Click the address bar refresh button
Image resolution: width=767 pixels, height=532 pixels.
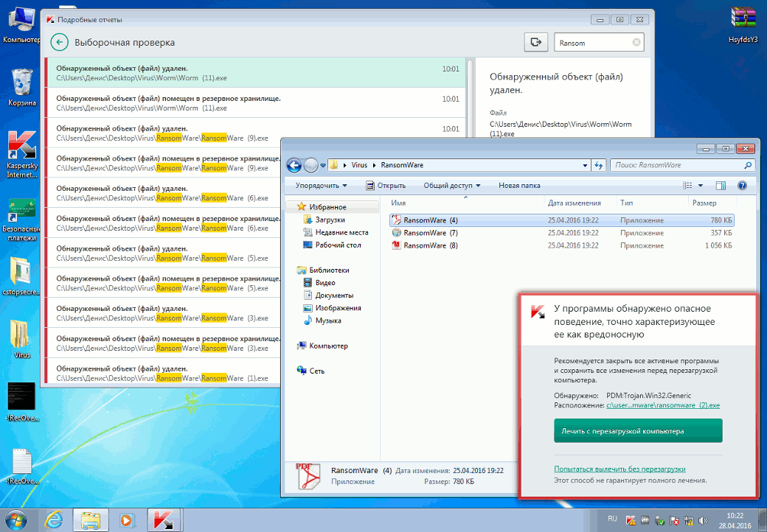coord(599,166)
